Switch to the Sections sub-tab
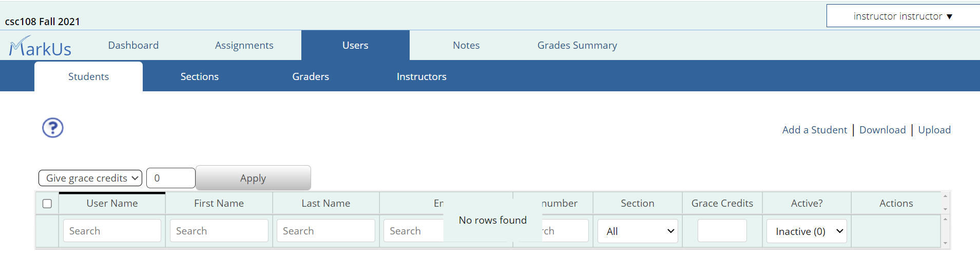980x277 pixels. (x=200, y=76)
